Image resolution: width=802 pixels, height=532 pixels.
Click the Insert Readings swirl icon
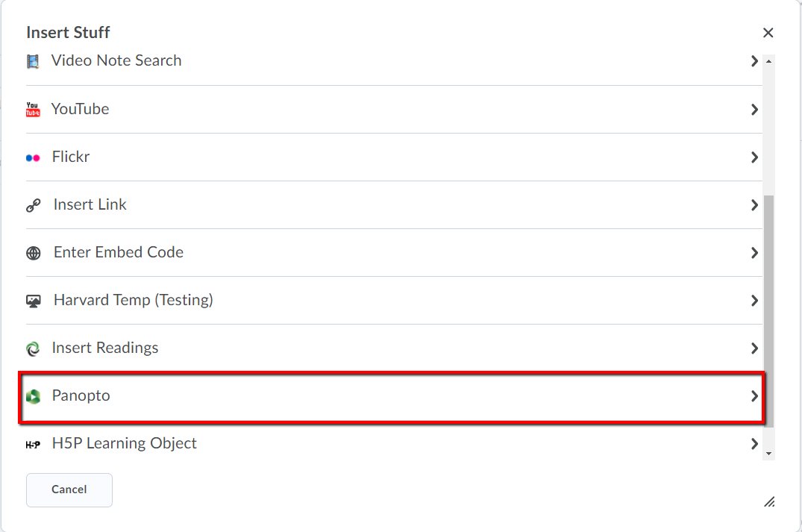[33, 349]
